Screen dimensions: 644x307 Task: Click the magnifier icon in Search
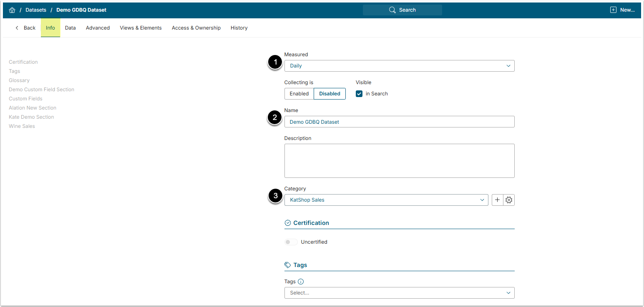(x=392, y=10)
